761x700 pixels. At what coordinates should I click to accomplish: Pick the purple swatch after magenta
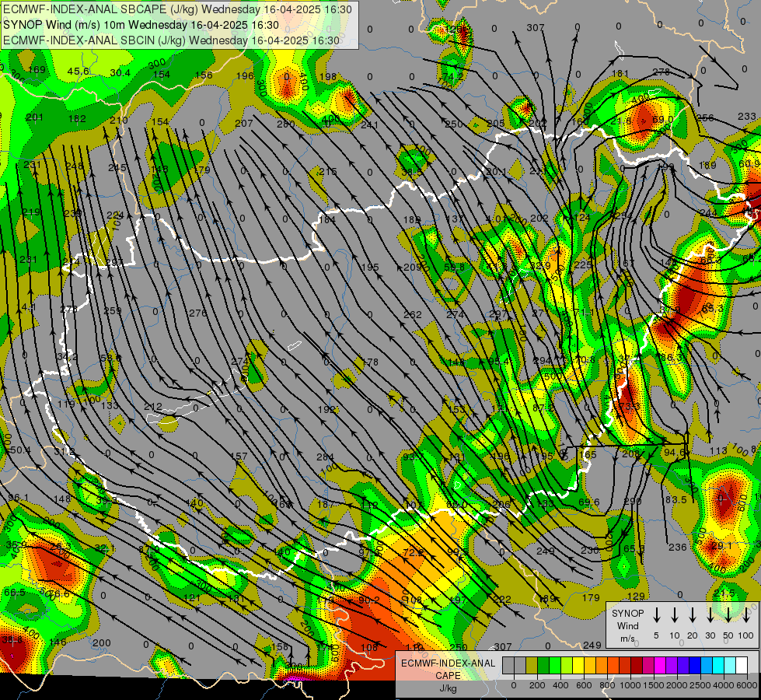pos(671,665)
